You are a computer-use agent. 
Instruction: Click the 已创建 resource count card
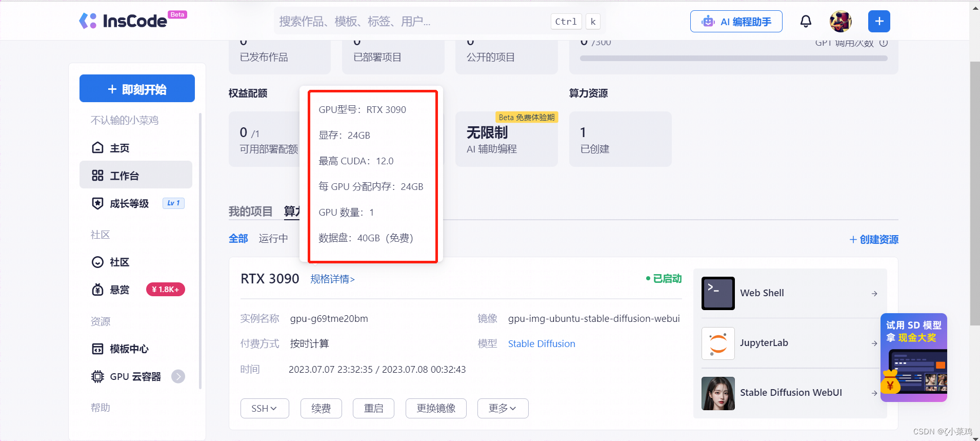621,139
